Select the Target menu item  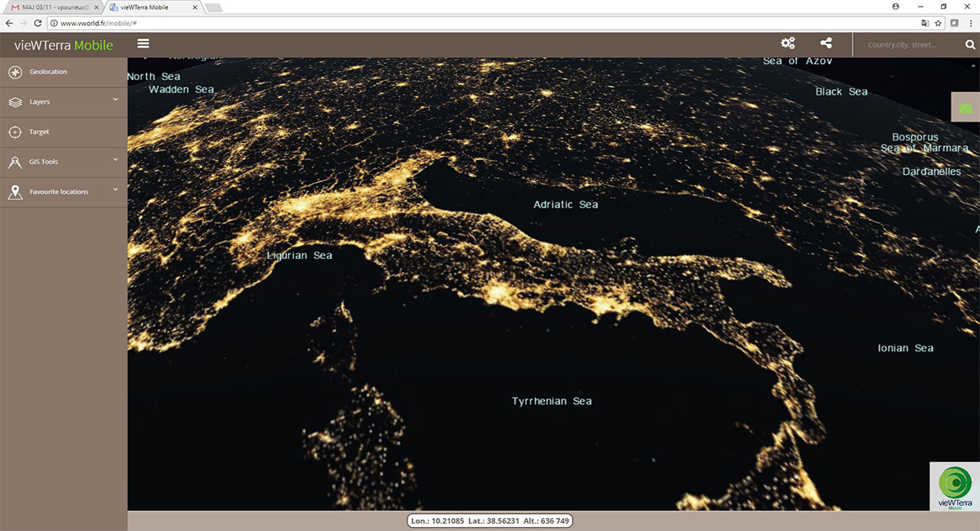coord(64,132)
